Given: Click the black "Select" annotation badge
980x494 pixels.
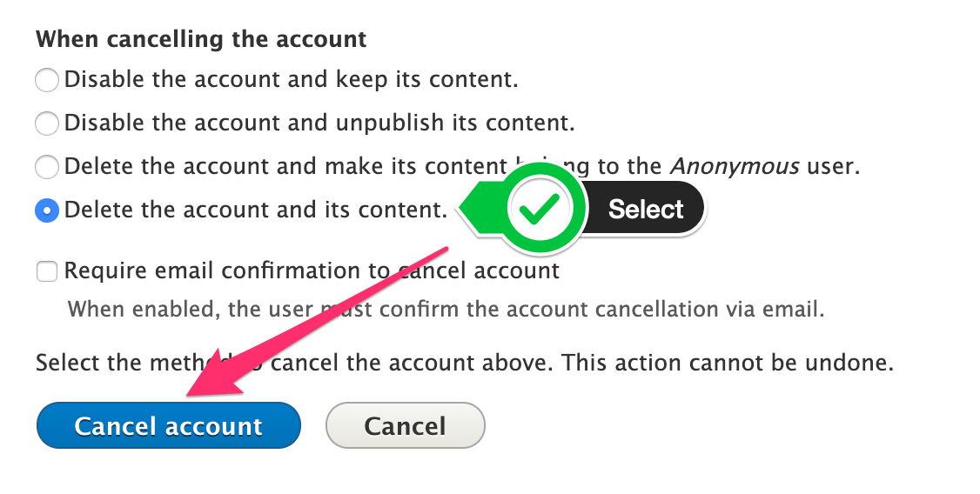Looking at the screenshot, I should (x=646, y=209).
